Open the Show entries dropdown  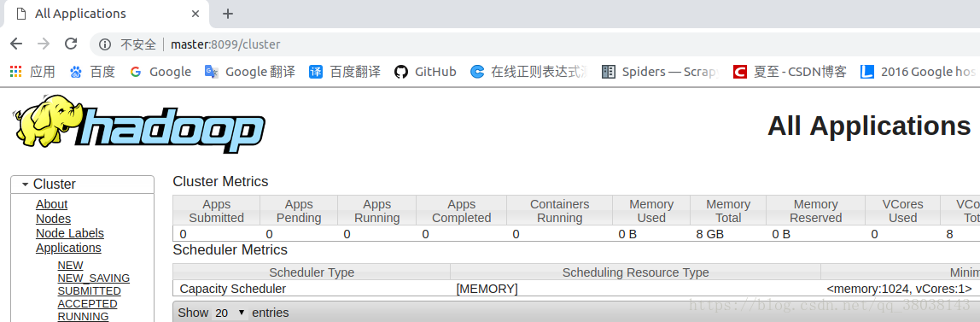click(230, 313)
